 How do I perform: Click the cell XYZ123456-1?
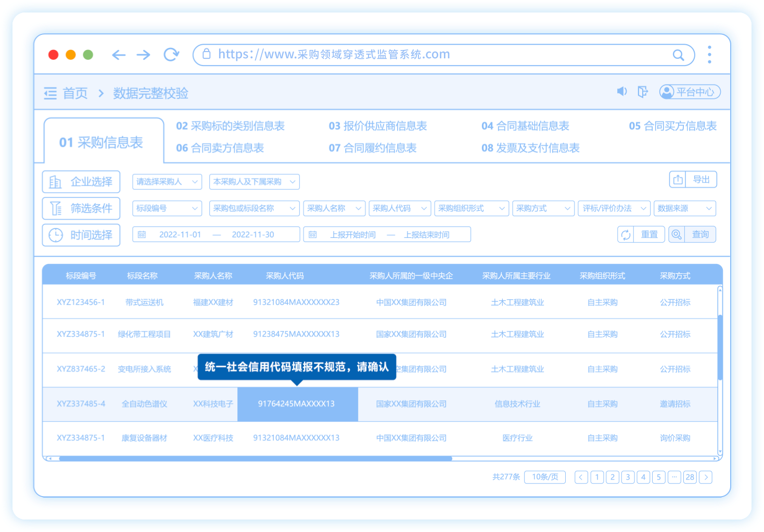pyautogui.click(x=81, y=302)
